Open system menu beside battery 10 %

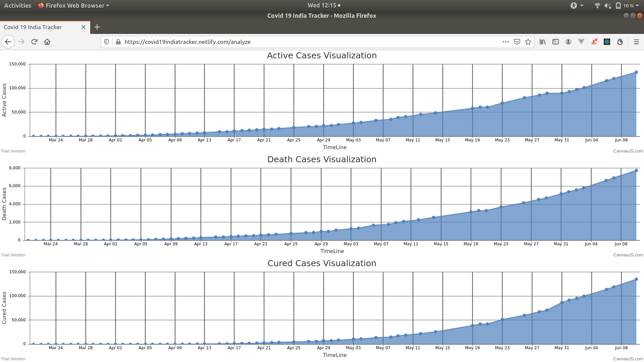(637, 5)
